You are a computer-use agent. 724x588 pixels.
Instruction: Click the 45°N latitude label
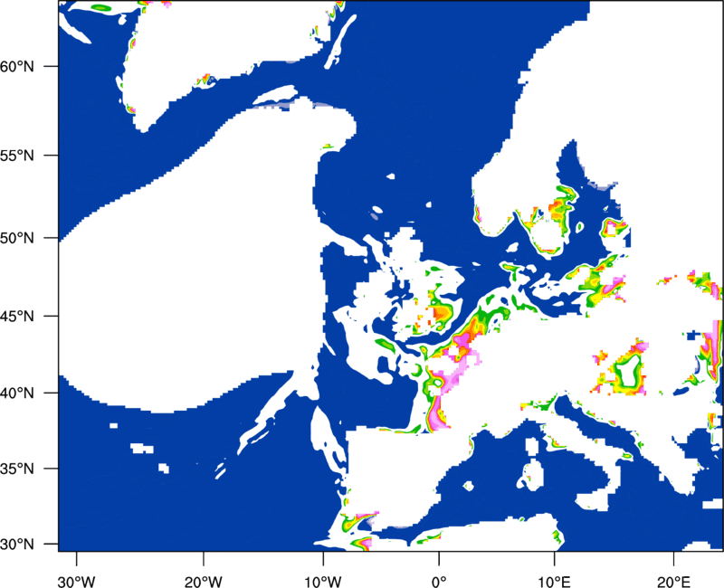click(x=17, y=316)
